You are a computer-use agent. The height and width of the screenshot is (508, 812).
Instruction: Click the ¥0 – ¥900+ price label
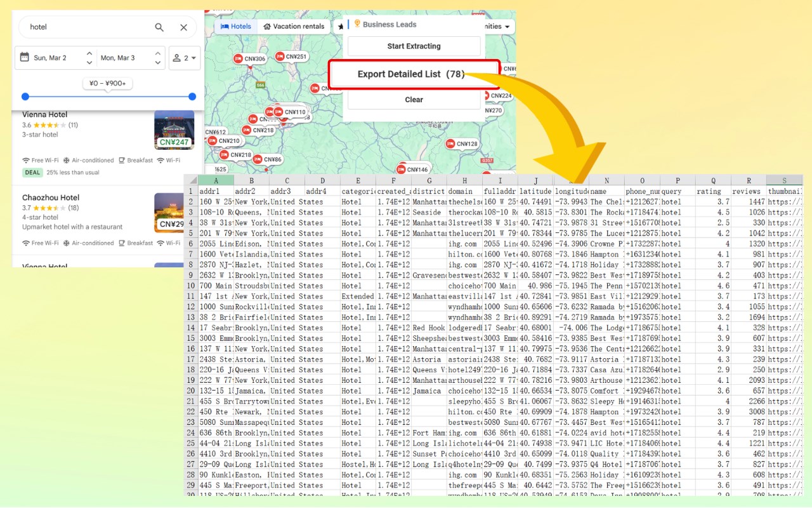pos(107,83)
